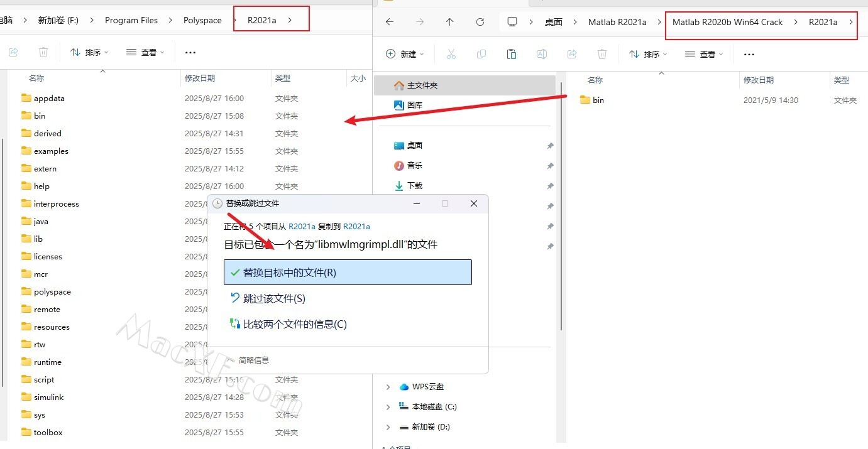The width and height of the screenshot is (868, 449).
Task: Select the licenses folder name
Action: click(48, 256)
